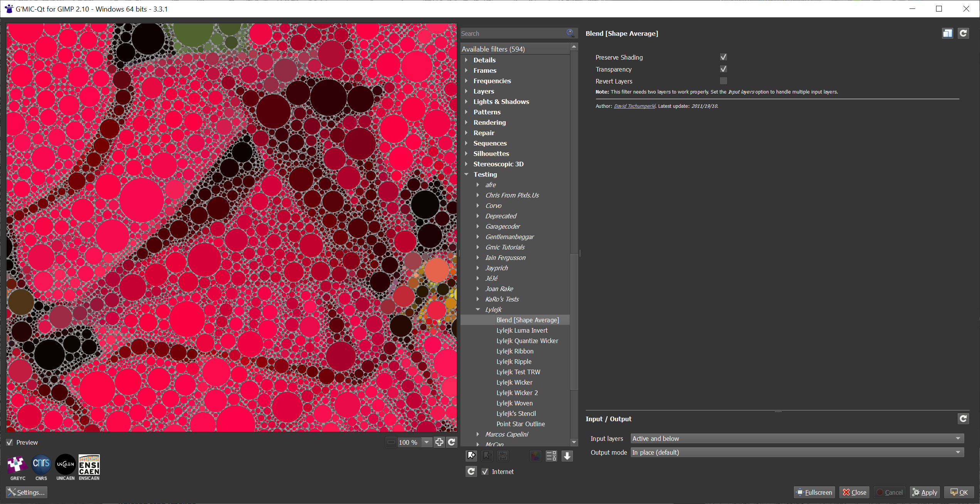Reset Blend parameters with top-right refresh icon
This screenshot has height=504, width=980.
[963, 33]
